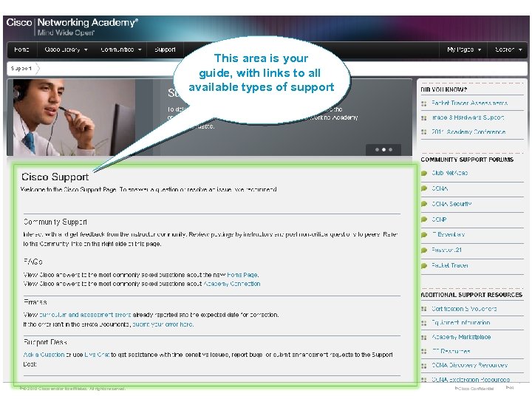This screenshot has height=399, width=532.
Task: Open Packet Tracer Assessments link
Action: [x=470, y=103]
